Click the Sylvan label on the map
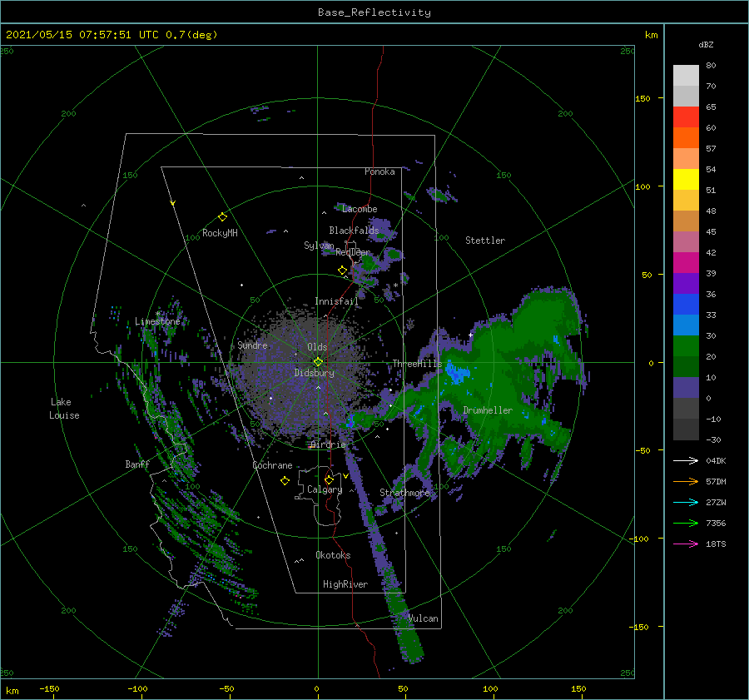Image resolution: width=749 pixels, height=700 pixels. pyautogui.click(x=319, y=246)
